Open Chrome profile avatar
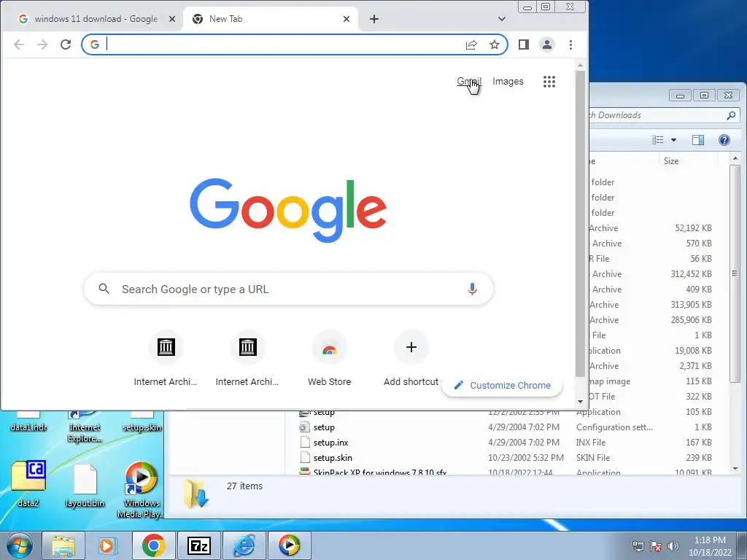The height and width of the screenshot is (560, 747). coord(547,44)
